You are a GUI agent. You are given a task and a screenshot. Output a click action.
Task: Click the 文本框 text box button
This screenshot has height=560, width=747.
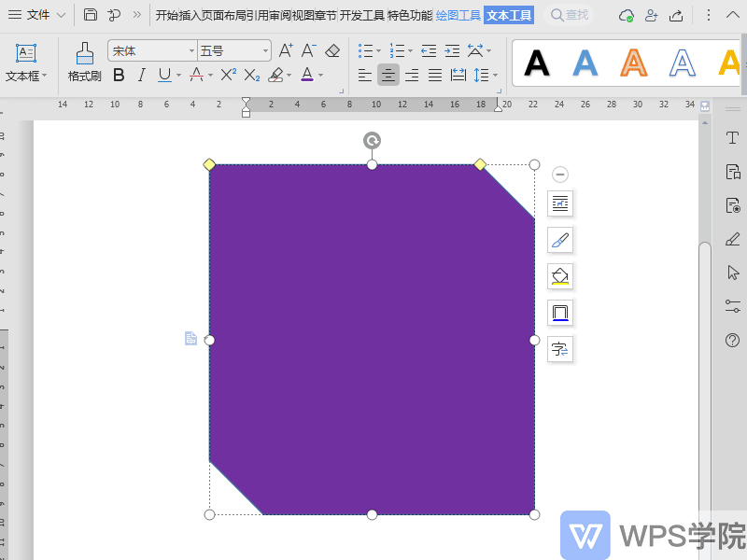(26, 63)
